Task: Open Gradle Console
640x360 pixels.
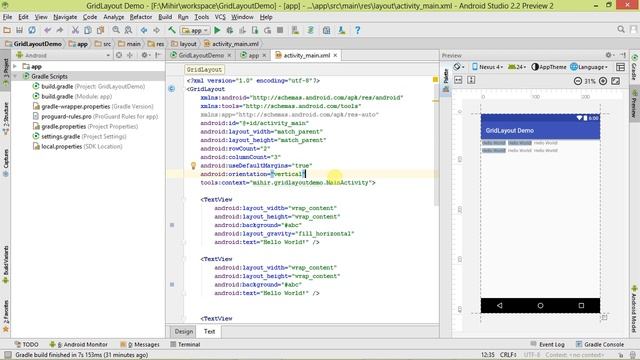Action: pos(600,344)
